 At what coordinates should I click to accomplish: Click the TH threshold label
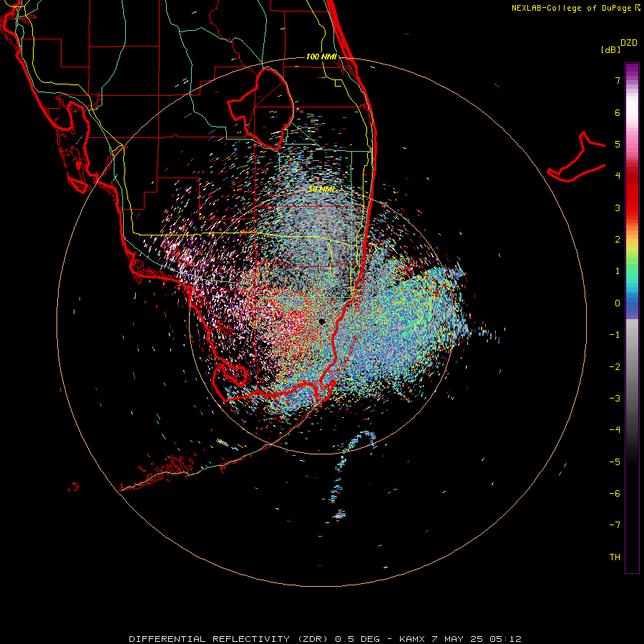(615, 557)
